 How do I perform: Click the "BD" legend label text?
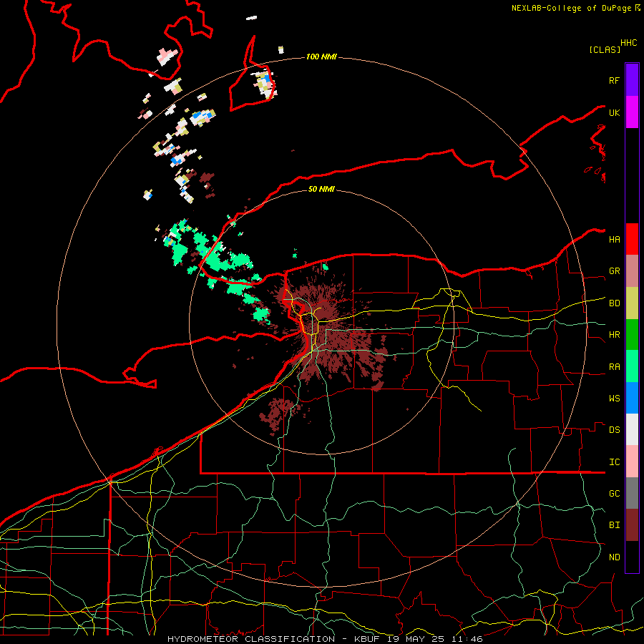click(614, 303)
